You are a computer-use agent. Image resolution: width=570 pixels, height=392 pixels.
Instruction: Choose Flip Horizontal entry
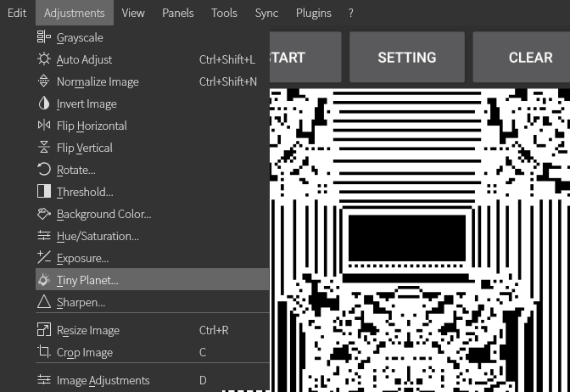pyautogui.click(x=153, y=126)
